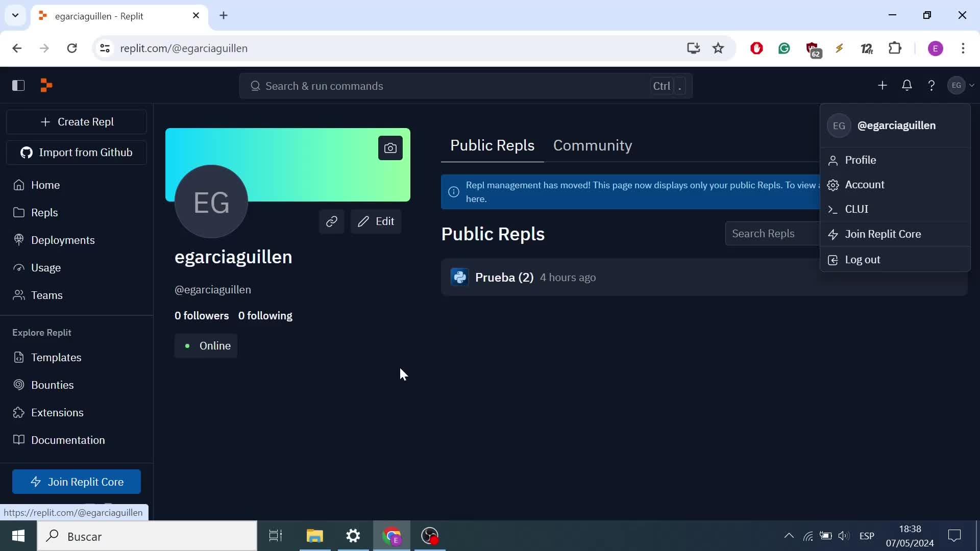Open notifications bell icon
This screenshot has width=980, height=551.
pos(906,85)
